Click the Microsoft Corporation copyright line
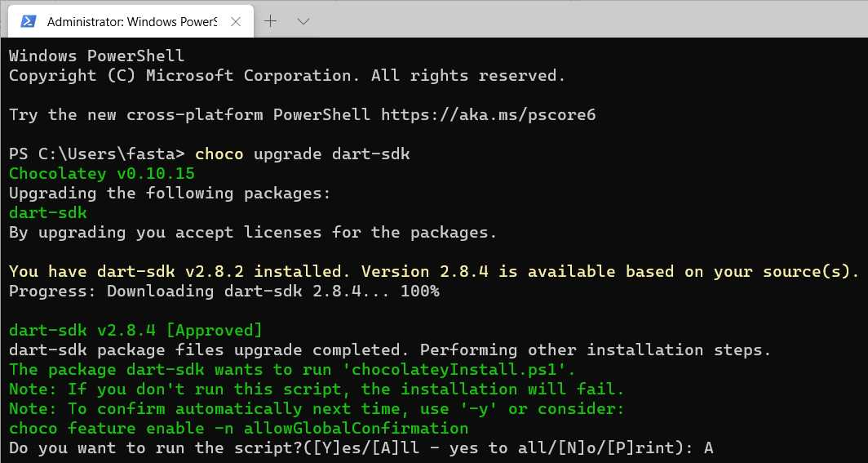 click(287, 76)
